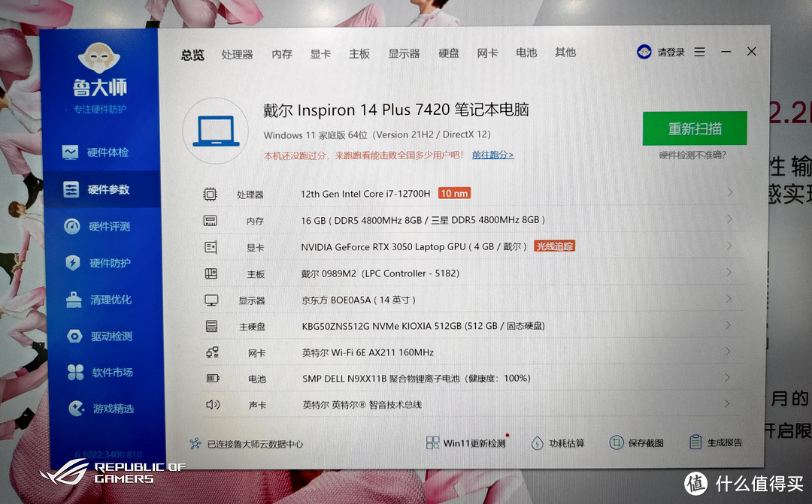812x504 pixels.
Task: Expand the 处理器 row chevron
Action: [729, 192]
